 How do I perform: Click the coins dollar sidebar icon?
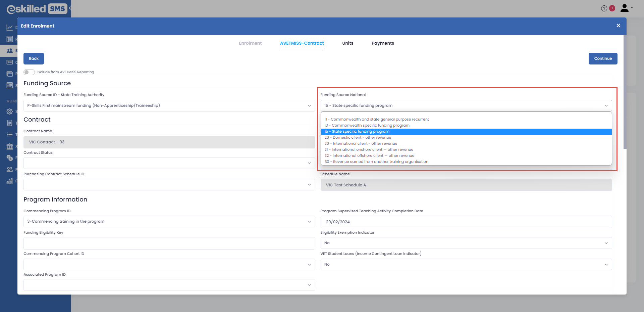(x=10, y=158)
